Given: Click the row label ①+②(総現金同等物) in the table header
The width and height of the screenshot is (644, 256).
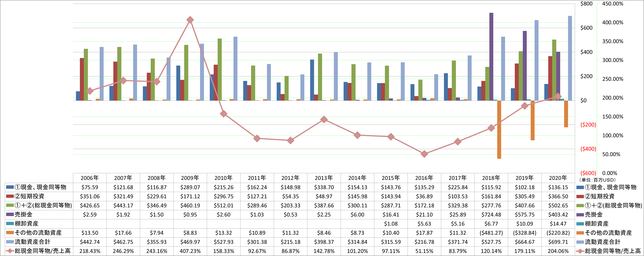Looking at the screenshot, I should [43, 205].
